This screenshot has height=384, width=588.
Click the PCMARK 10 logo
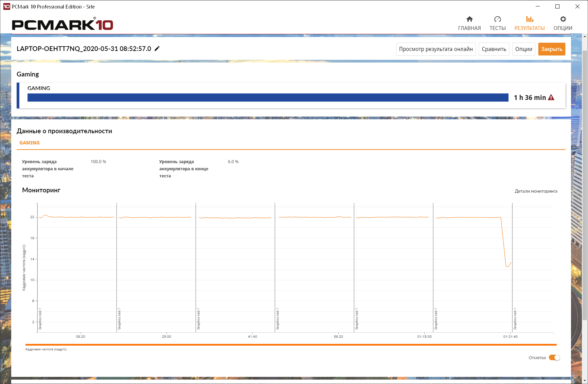pos(63,24)
